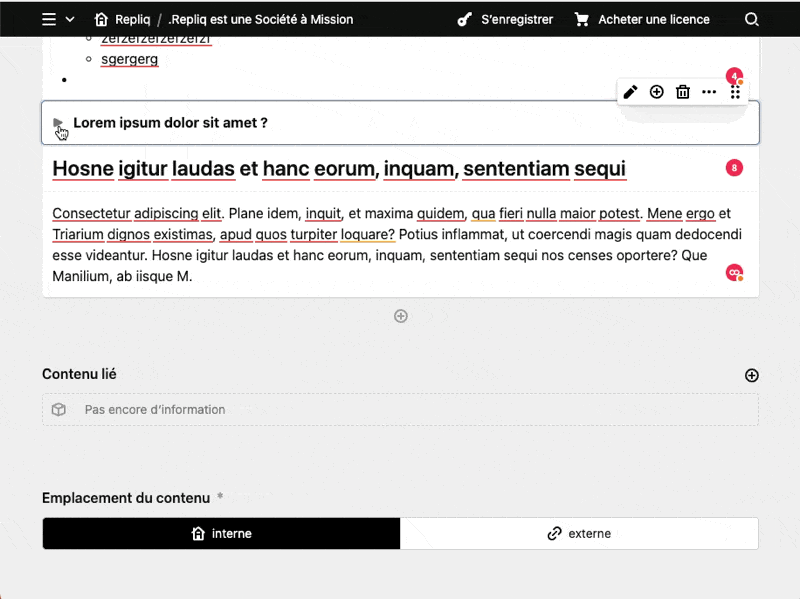Click the heading 'Hosne igitur laudas et hanc eorum'
The image size is (800, 599).
point(339,169)
